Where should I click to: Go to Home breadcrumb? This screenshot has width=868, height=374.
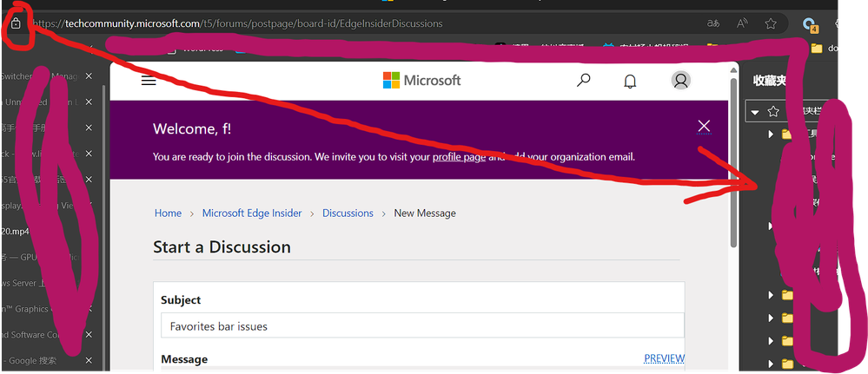[168, 213]
